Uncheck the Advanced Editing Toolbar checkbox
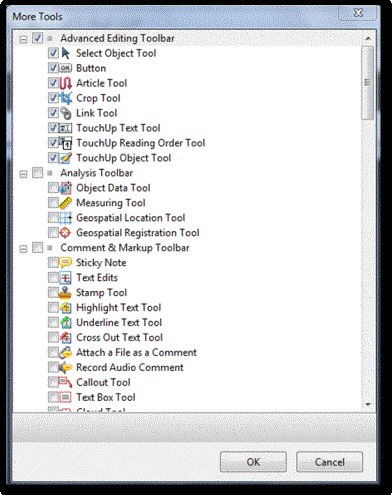The image size is (392, 495). [38, 38]
